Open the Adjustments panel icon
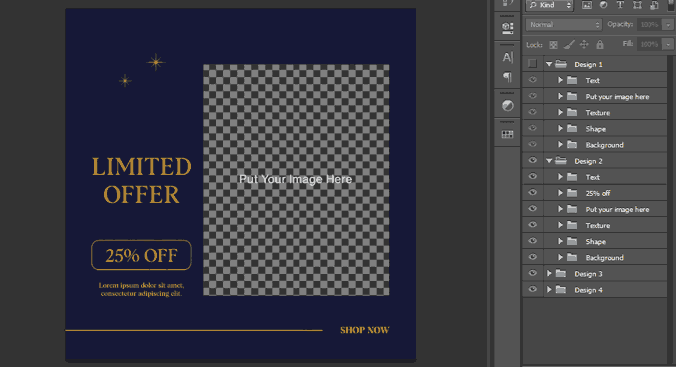This screenshot has height=367, width=676. [x=507, y=106]
